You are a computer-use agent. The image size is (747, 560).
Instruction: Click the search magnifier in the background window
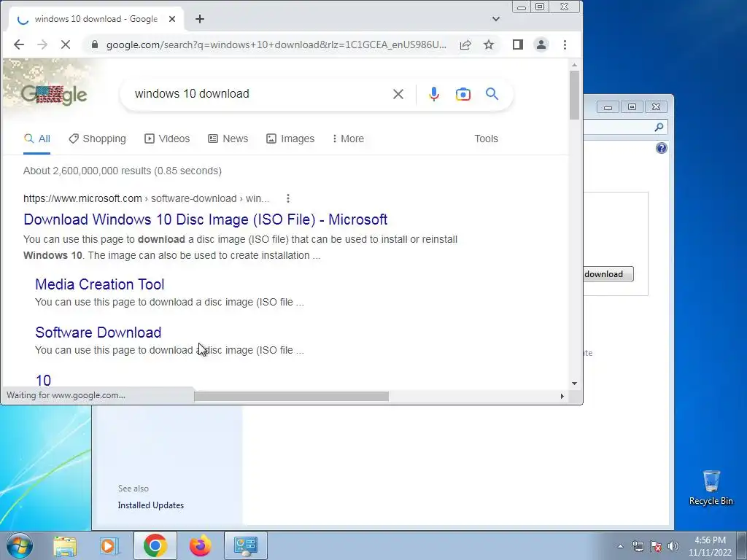(x=659, y=127)
